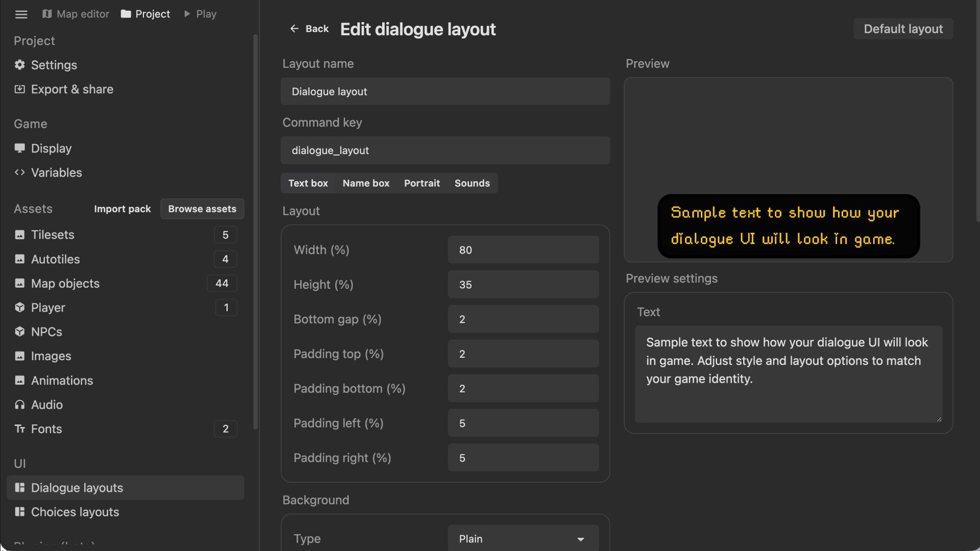980x551 pixels.
Task: Edit the Height (%) value field
Action: [x=523, y=285]
